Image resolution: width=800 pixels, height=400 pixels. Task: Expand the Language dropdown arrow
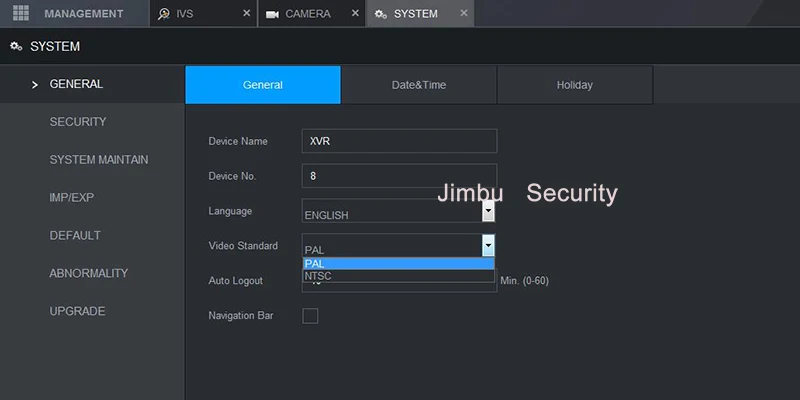coord(488,211)
